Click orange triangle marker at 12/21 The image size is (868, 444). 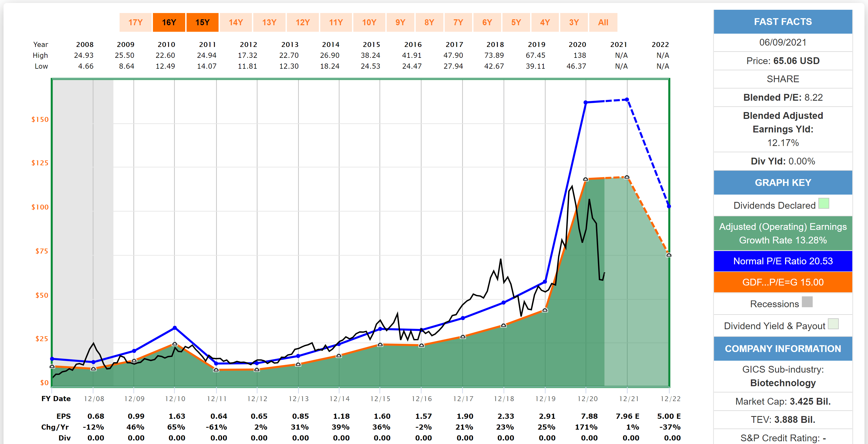point(627,177)
